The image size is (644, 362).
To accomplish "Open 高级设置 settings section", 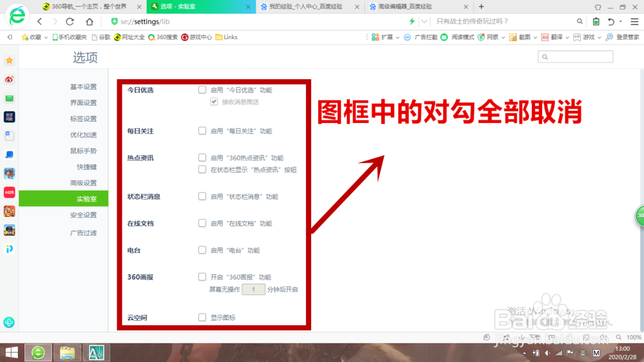I will click(x=83, y=183).
